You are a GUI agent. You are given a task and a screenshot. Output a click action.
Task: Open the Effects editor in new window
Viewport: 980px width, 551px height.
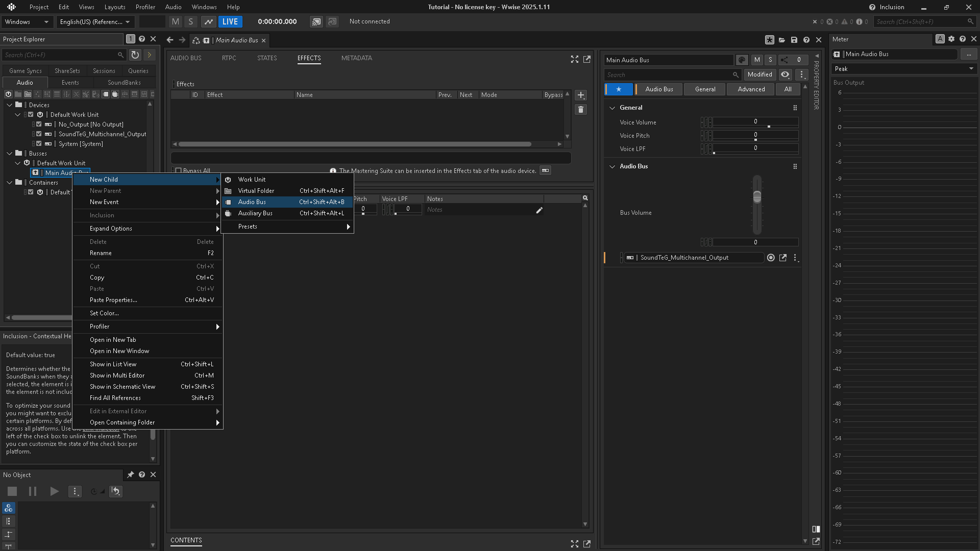(587, 59)
